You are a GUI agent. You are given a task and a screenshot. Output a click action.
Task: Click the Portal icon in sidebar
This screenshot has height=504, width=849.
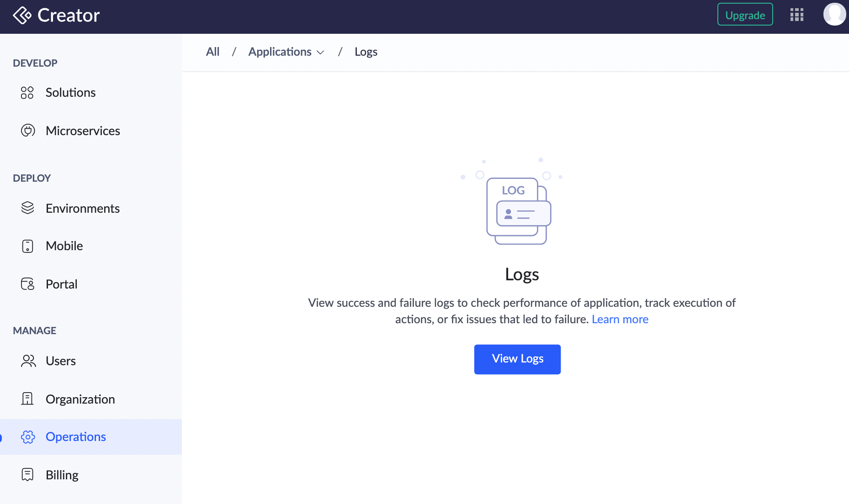[27, 284]
